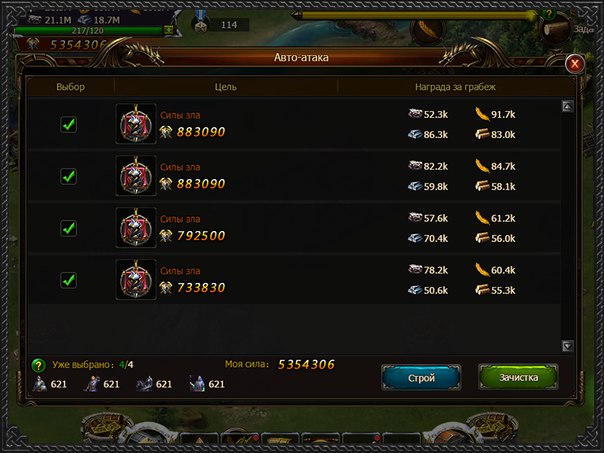Click the feather resource icon beside 91.7k

(482, 114)
